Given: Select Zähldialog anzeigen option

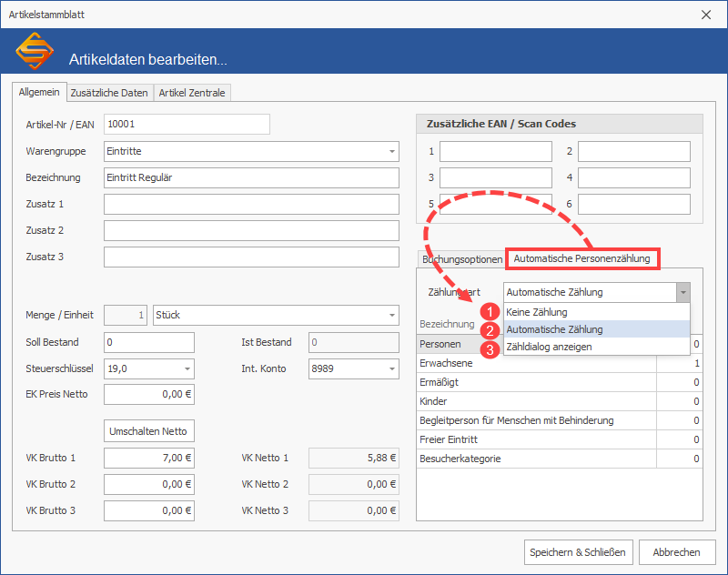Looking at the screenshot, I should tap(549, 348).
